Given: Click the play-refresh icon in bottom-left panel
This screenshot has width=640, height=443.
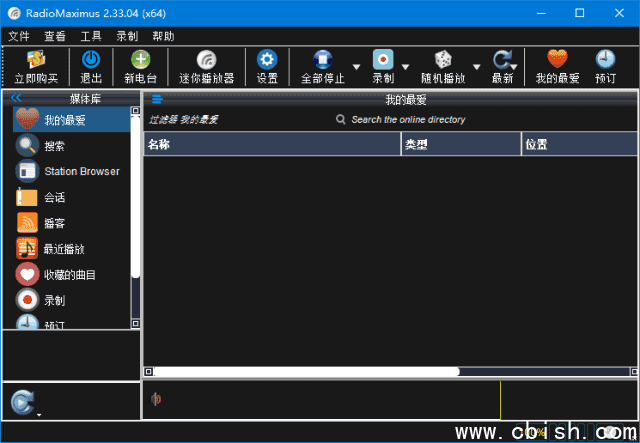Looking at the screenshot, I should pyautogui.click(x=22, y=402).
